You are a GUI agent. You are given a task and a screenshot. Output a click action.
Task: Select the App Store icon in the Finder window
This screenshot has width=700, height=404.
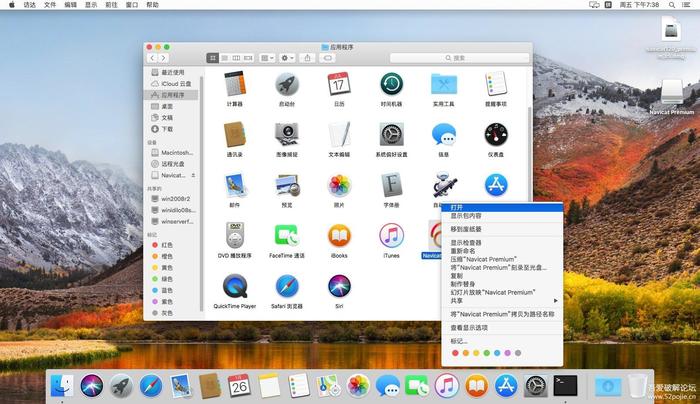click(x=496, y=185)
